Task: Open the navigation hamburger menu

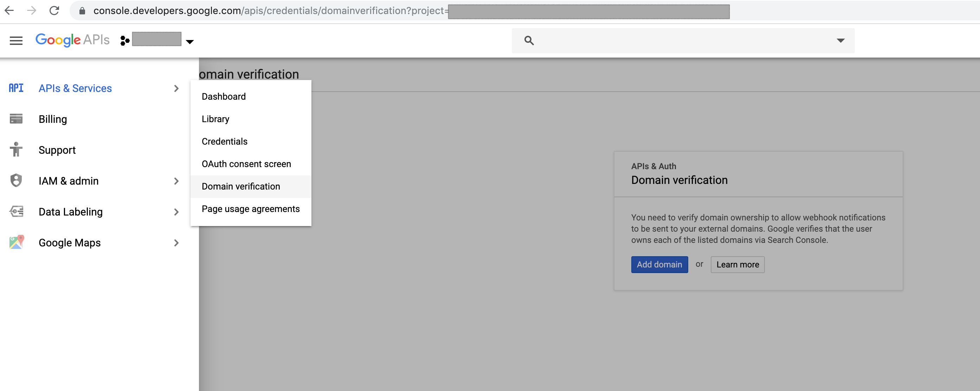Action: tap(16, 40)
